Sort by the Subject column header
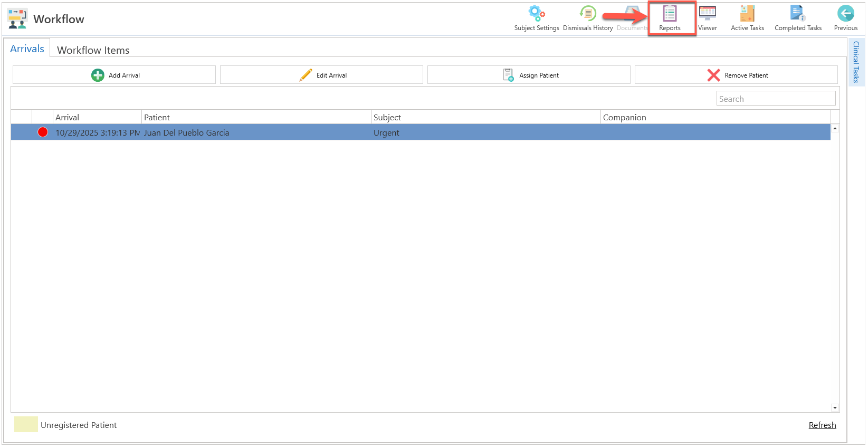This screenshot has height=448, width=868. click(x=486, y=117)
